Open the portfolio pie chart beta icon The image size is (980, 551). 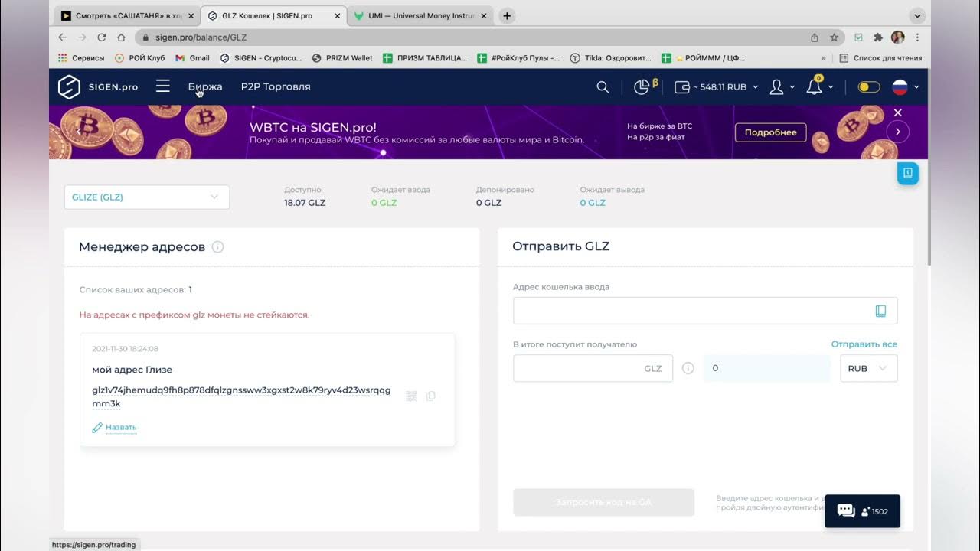[x=645, y=86]
